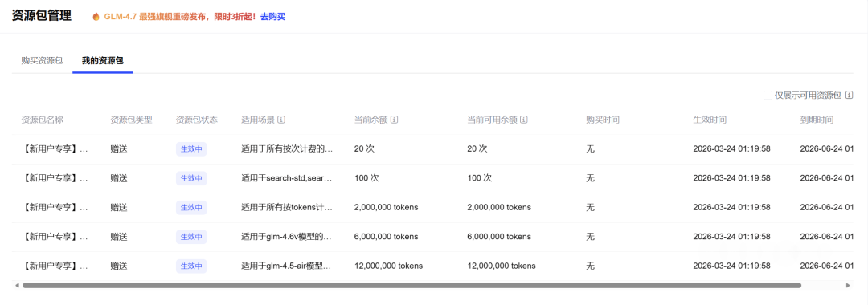Click the GLM-4.7 最强旗舰重磅发布 banner text
This screenshot has width=868, height=305.
[x=156, y=17]
